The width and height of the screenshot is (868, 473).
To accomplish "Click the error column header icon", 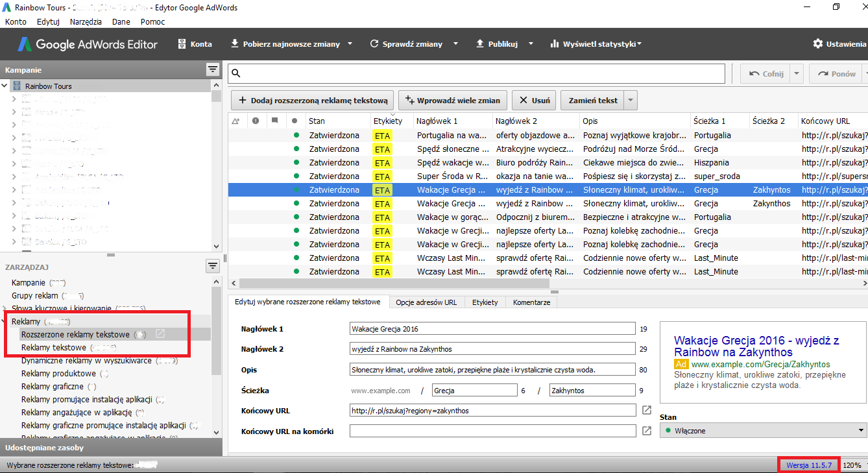I will click(256, 121).
